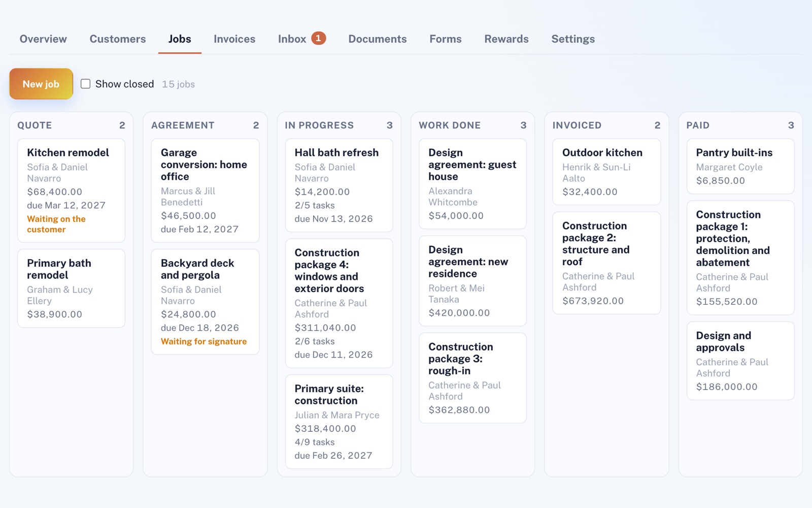
Task: Open the Design and approvals card
Action: click(x=740, y=361)
